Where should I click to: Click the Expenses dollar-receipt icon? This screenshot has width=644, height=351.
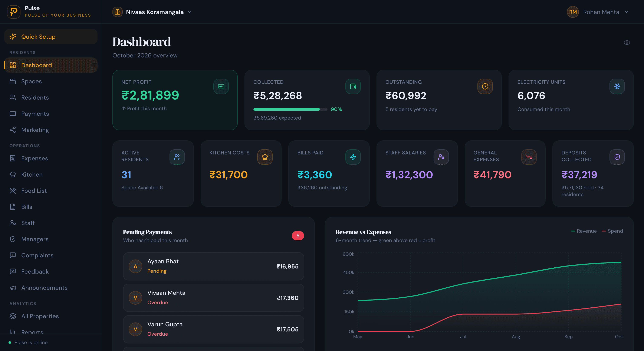13,158
